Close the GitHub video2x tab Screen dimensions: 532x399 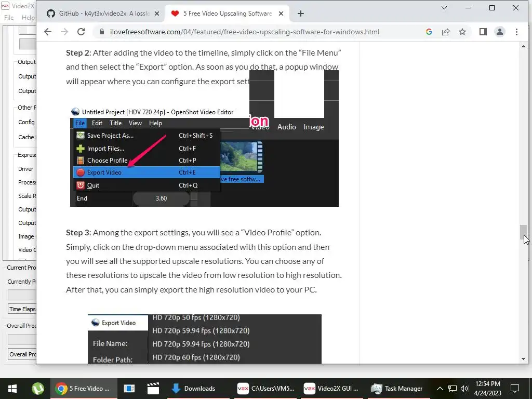pos(157,14)
